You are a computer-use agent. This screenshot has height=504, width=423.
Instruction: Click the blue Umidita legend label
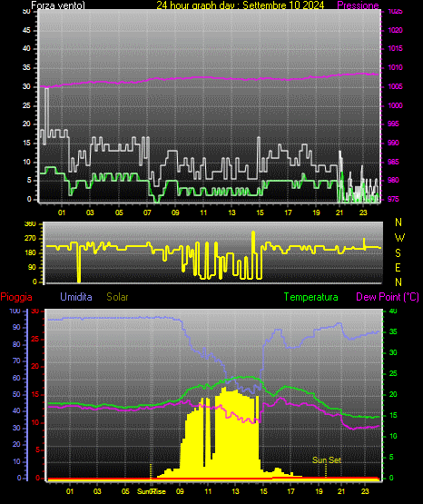[76, 297]
